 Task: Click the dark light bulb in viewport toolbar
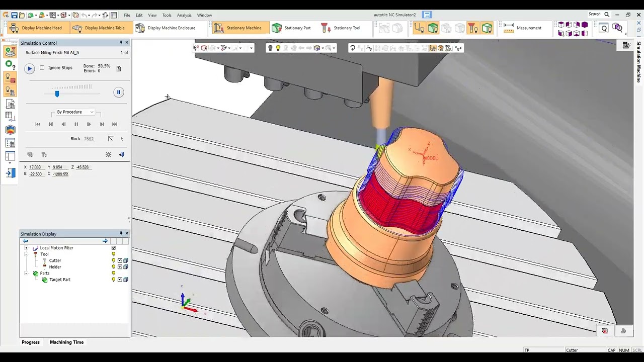[x=270, y=48]
